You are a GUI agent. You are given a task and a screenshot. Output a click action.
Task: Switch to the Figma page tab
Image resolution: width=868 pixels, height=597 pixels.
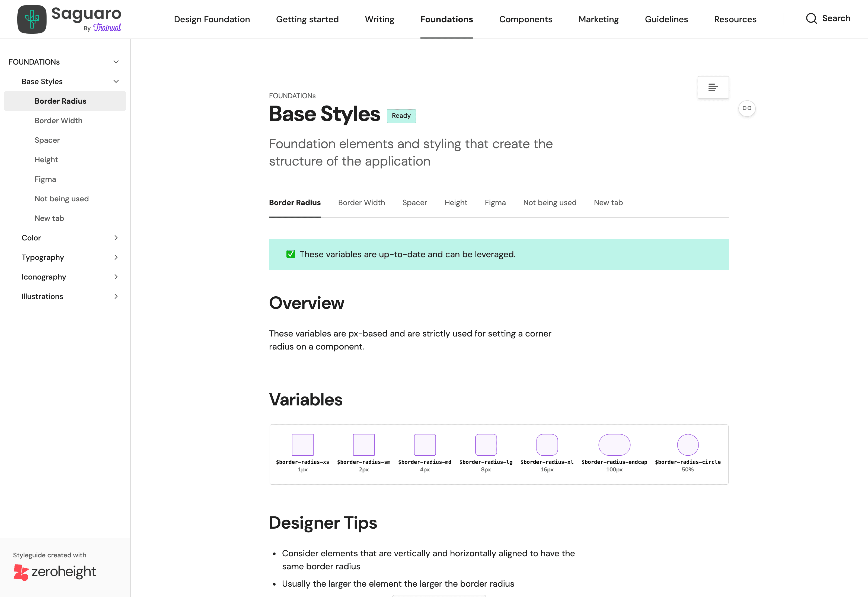point(495,202)
